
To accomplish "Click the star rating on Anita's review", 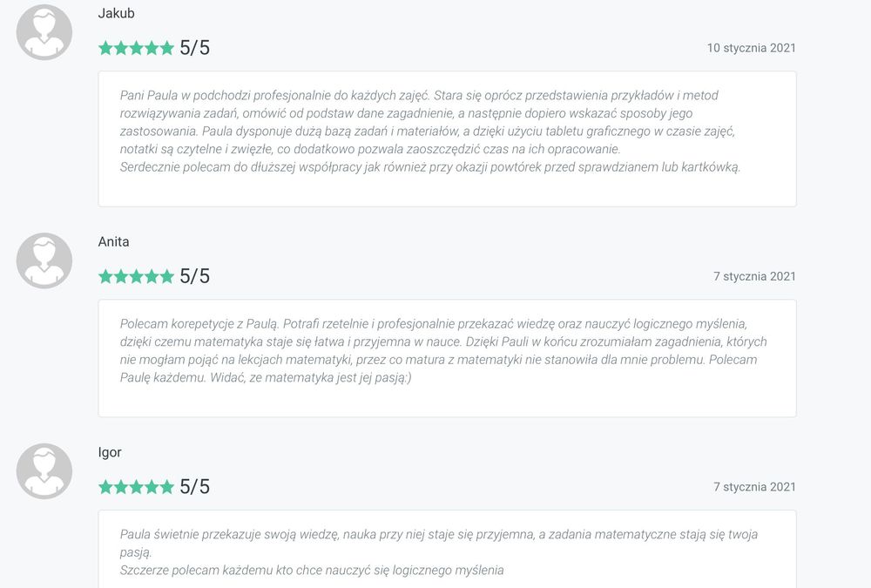I will pyautogui.click(x=136, y=276).
